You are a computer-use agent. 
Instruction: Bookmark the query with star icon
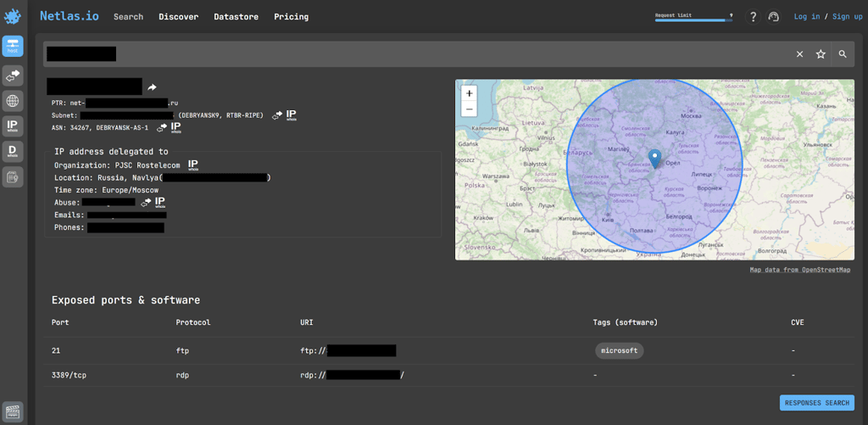coord(821,53)
